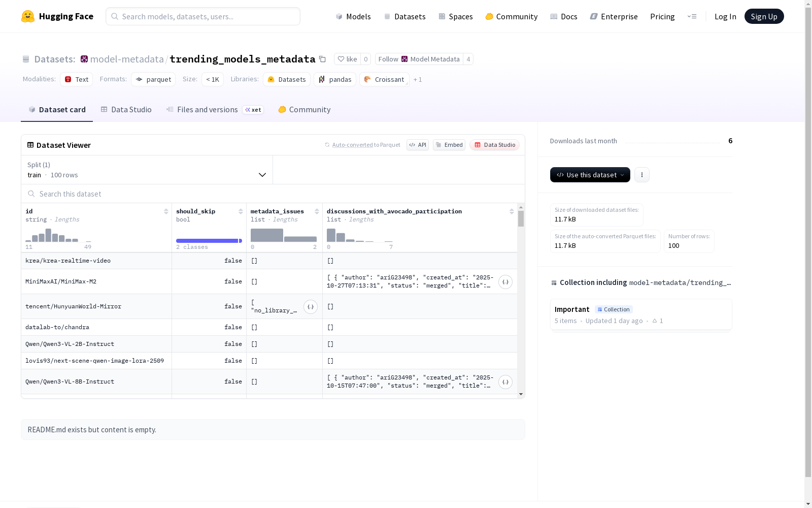Switch to the Data Studio tab

(126, 110)
